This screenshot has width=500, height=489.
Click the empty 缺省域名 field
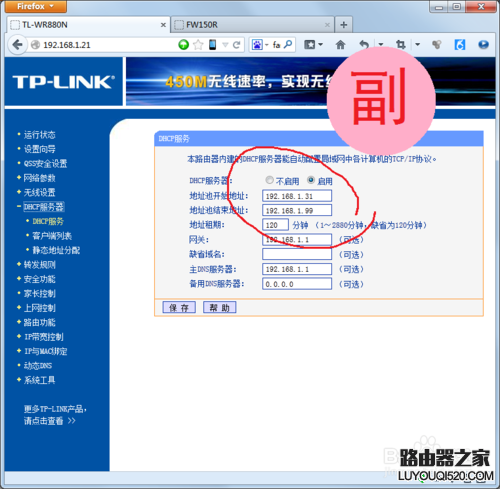coord(297,254)
